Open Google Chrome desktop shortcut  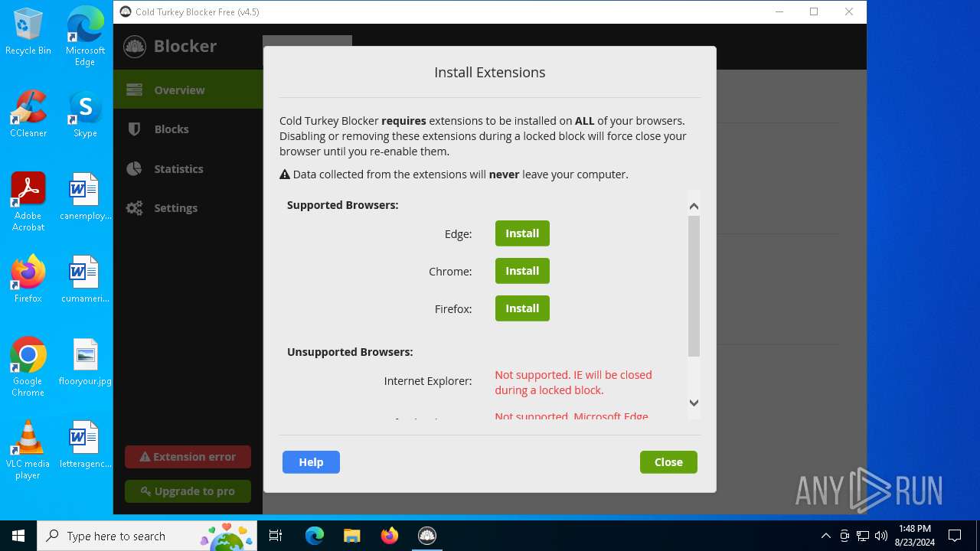click(x=28, y=367)
